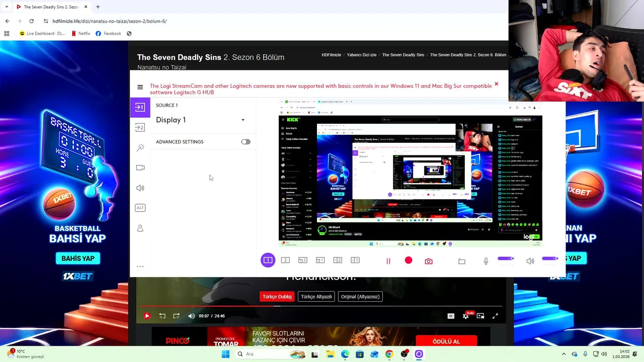Select third picture-in-picture layout
This screenshot has width=644, height=362.
click(x=302, y=260)
